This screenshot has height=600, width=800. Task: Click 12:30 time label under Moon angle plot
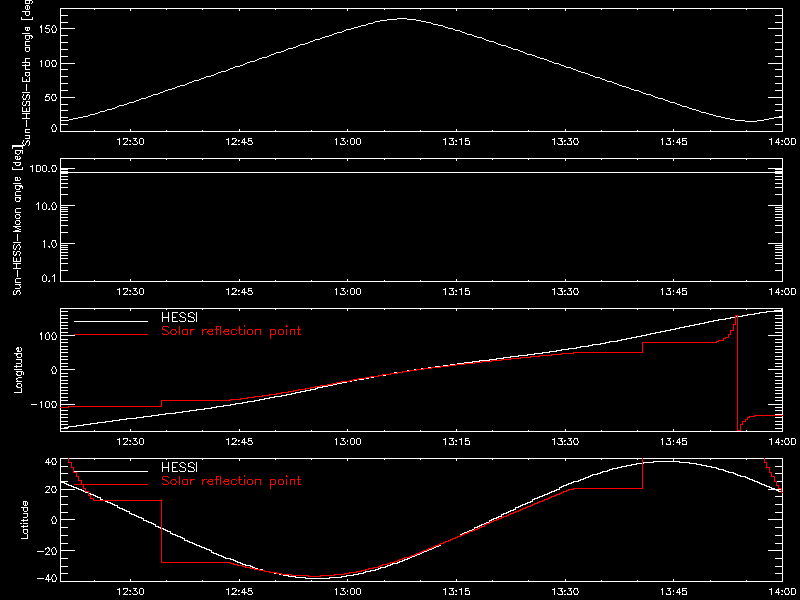(x=131, y=292)
